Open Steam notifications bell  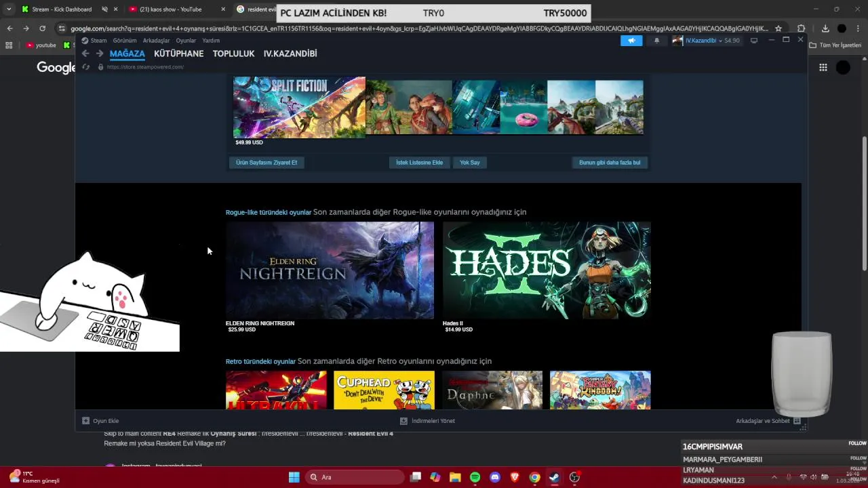tap(656, 41)
